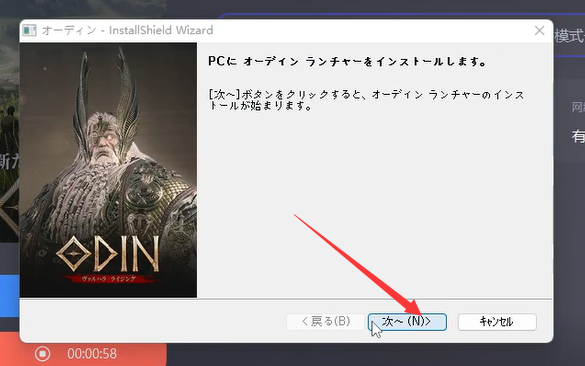
Task: Click the 00:00:58 recording timer
Action: tap(92, 354)
